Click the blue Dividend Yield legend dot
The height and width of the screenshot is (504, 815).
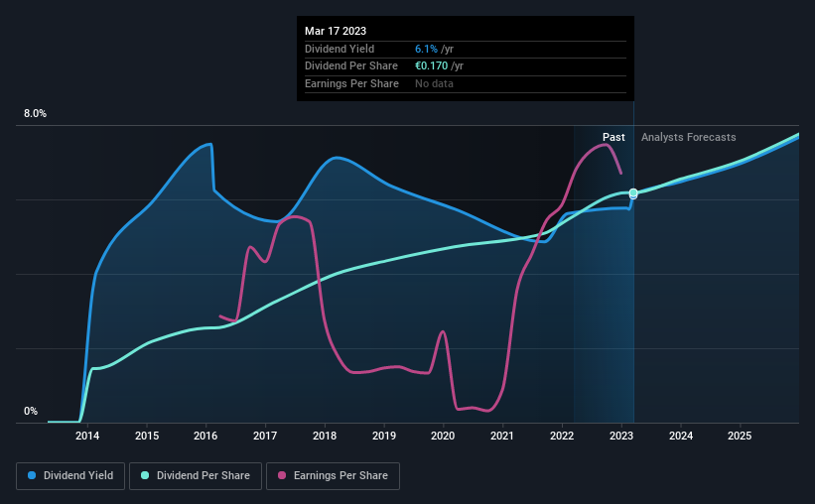[32, 475]
